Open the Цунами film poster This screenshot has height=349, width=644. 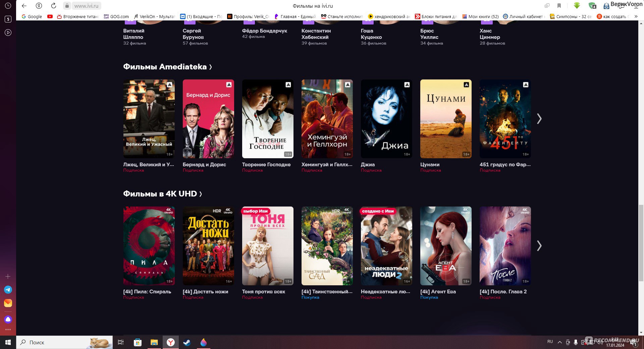[446, 119]
